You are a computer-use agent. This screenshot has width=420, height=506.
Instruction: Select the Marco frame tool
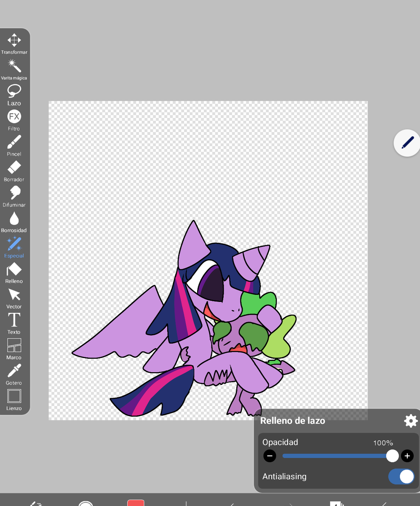point(14,349)
